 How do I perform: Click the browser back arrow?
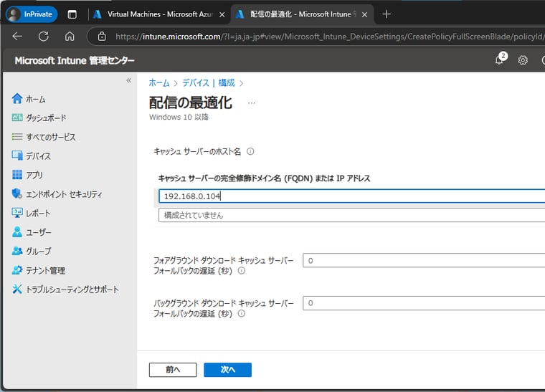coord(17,36)
